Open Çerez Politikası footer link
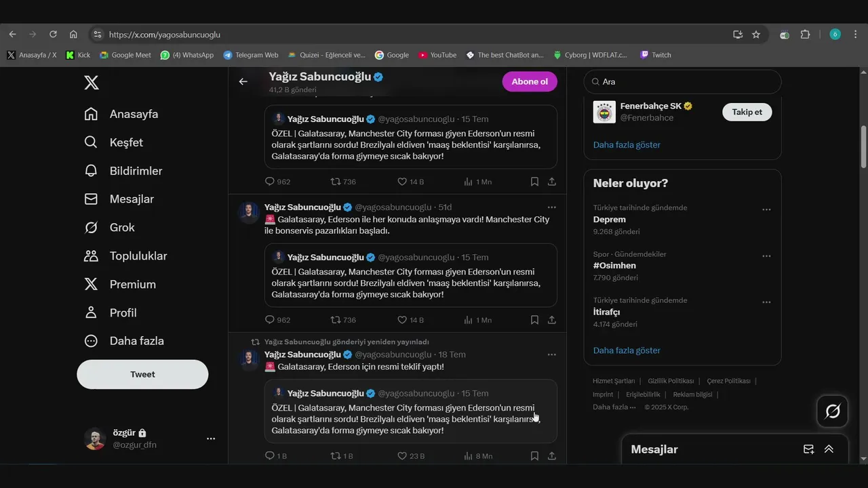This screenshot has width=868, height=488. coord(728,381)
